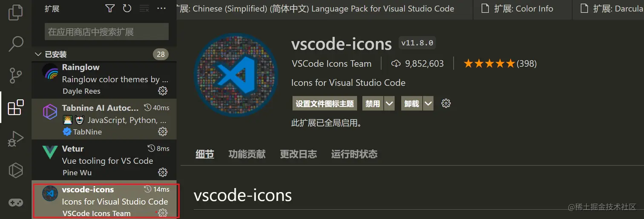Switch to the 细节 tab
The width and height of the screenshot is (644, 219).
point(205,154)
